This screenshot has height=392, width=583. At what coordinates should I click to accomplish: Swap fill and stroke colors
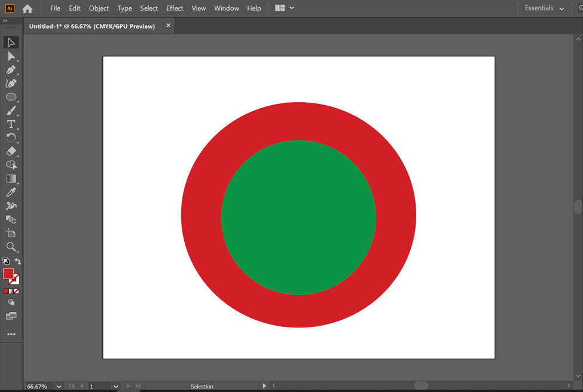click(18, 262)
